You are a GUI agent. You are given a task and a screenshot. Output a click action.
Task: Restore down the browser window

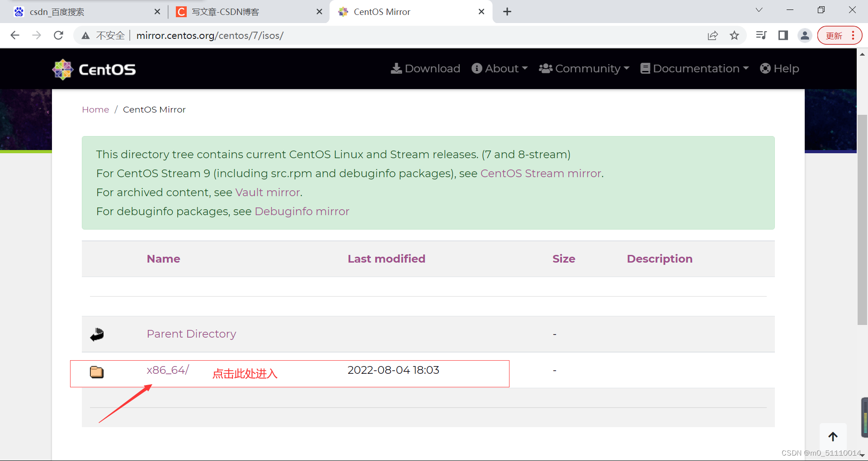[x=821, y=10]
